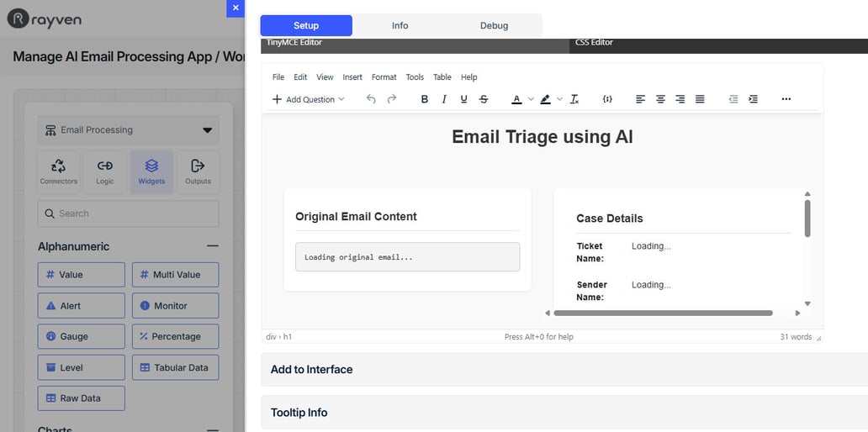Open the Format menu
The width and height of the screenshot is (868, 432).
click(x=384, y=77)
